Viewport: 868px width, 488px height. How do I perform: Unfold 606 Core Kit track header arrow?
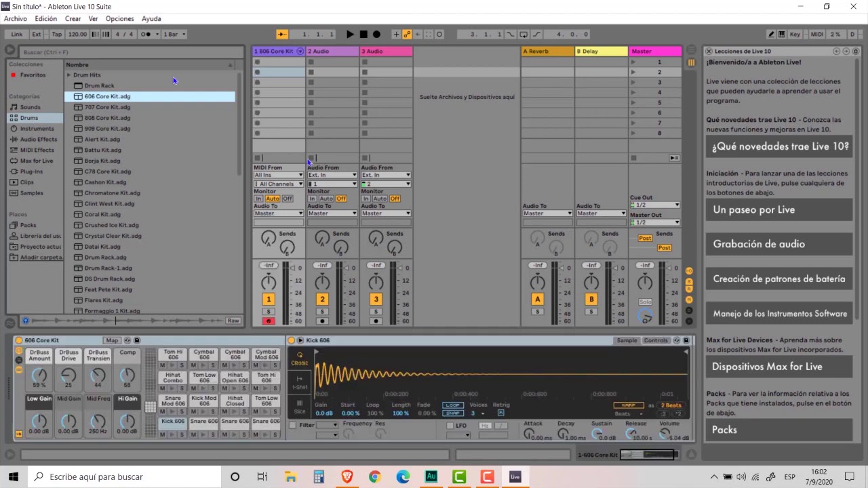tap(300, 52)
